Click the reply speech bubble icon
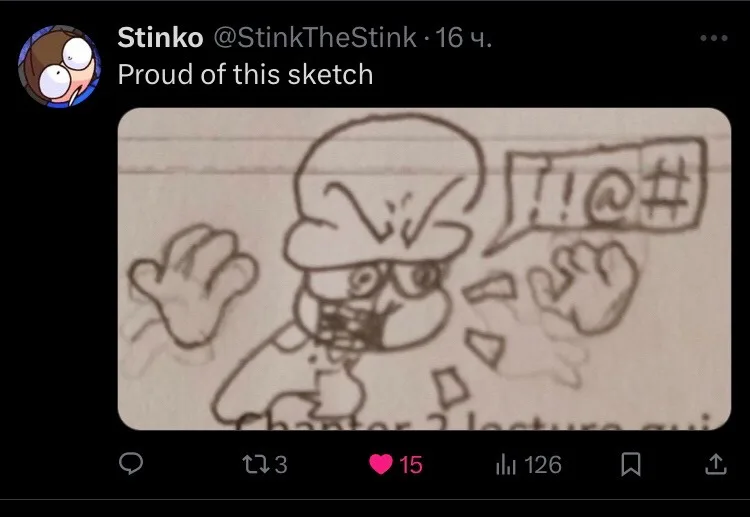Viewport: 750px width, 517px height. (131, 464)
